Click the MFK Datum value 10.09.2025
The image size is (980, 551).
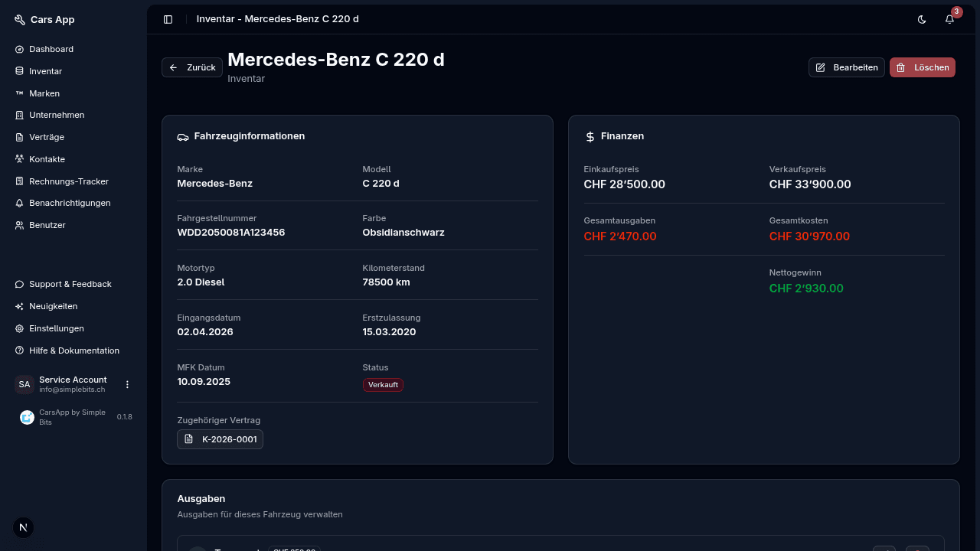click(x=204, y=382)
